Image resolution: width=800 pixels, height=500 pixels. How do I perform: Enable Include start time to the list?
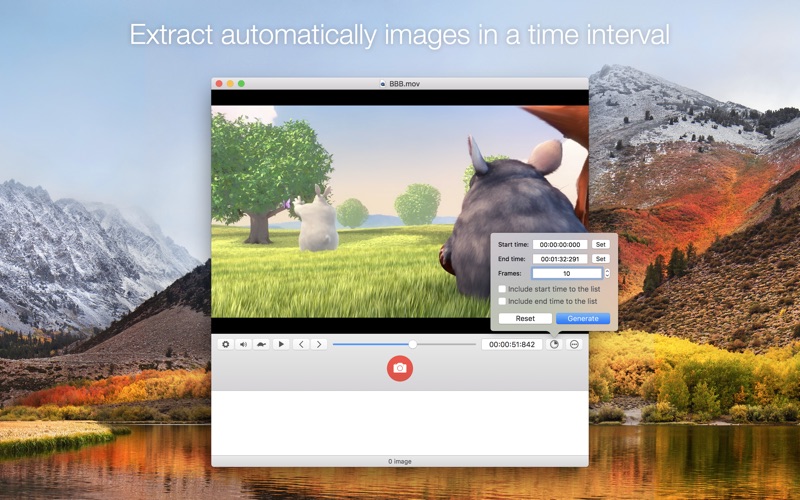click(x=502, y=289)
